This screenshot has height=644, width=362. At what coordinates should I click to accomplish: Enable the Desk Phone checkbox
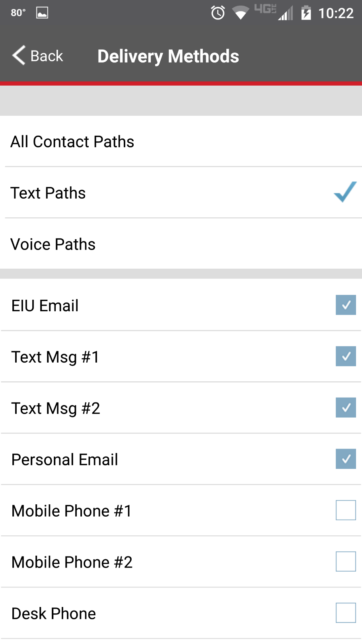click(x=346, y=613)
